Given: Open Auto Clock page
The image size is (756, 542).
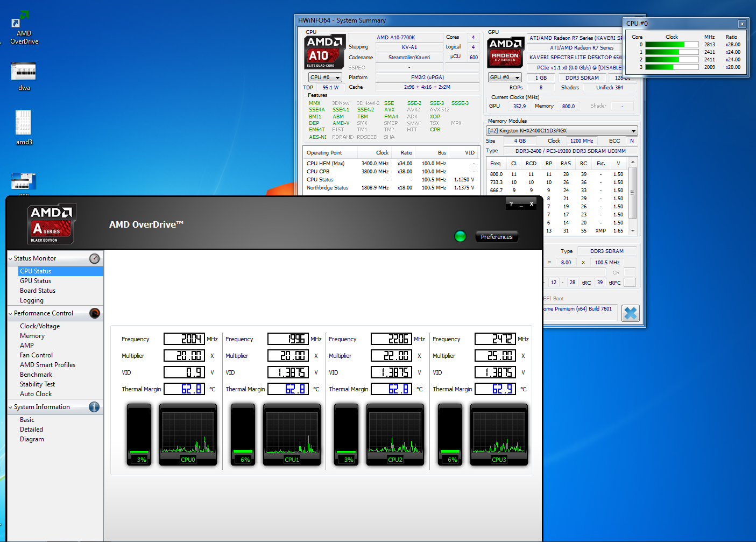Looking at the screenshot, I should pos(36,394).
